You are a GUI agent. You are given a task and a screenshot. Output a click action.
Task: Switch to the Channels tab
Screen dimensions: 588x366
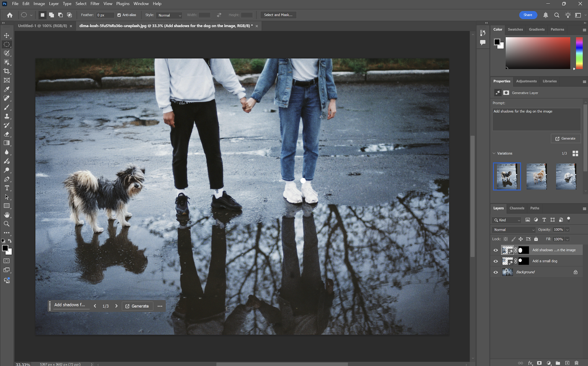[517, 208]
